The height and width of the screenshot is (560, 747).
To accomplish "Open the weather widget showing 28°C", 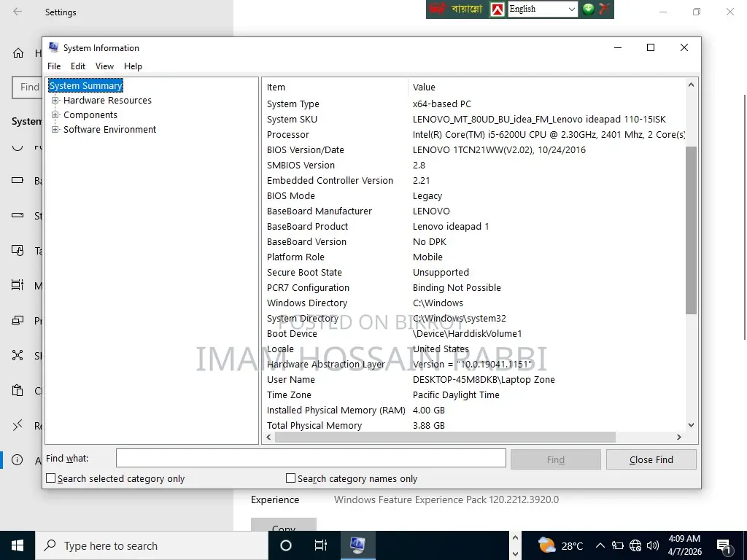I will point(560,545).
